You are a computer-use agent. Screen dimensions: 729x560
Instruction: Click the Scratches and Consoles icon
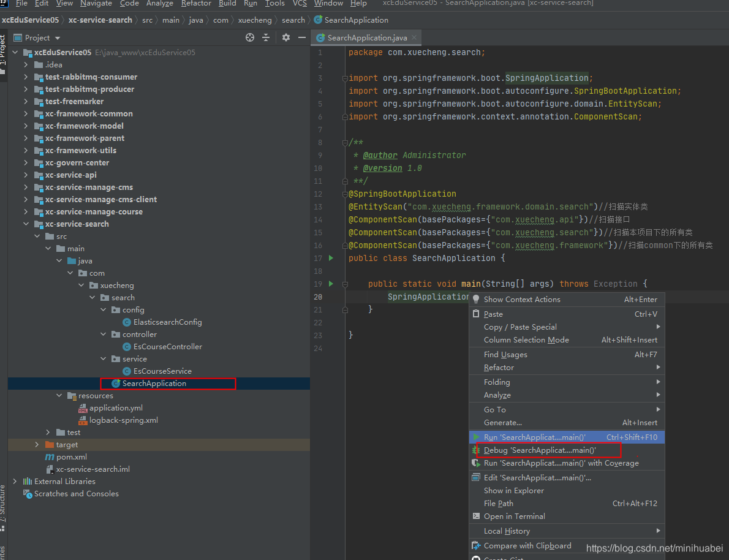(x=28, y=493)
